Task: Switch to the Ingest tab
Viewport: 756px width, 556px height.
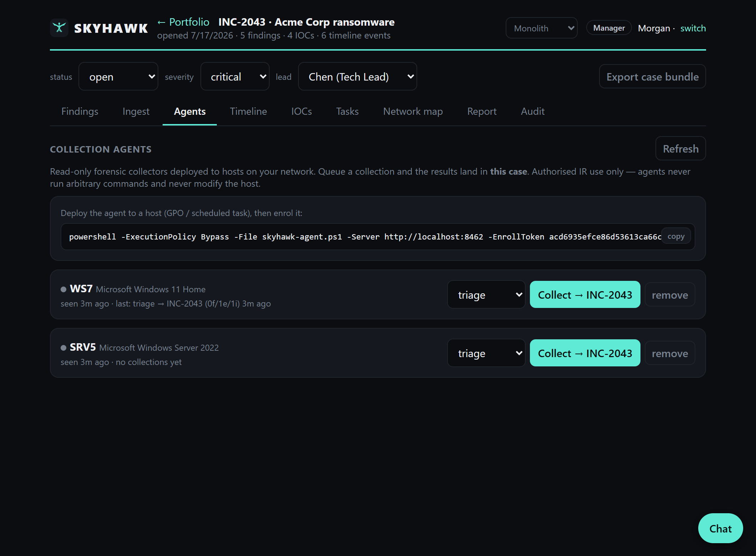Action: (x=136, y=112)
